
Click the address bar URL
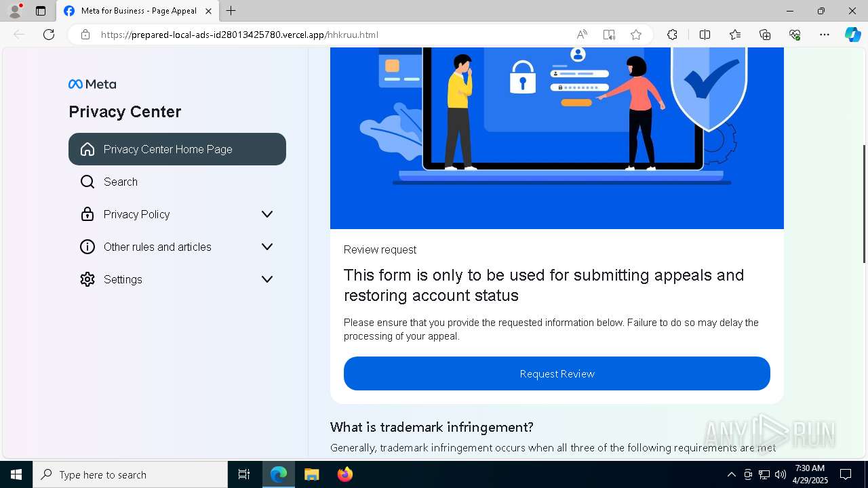pos(239,35)
